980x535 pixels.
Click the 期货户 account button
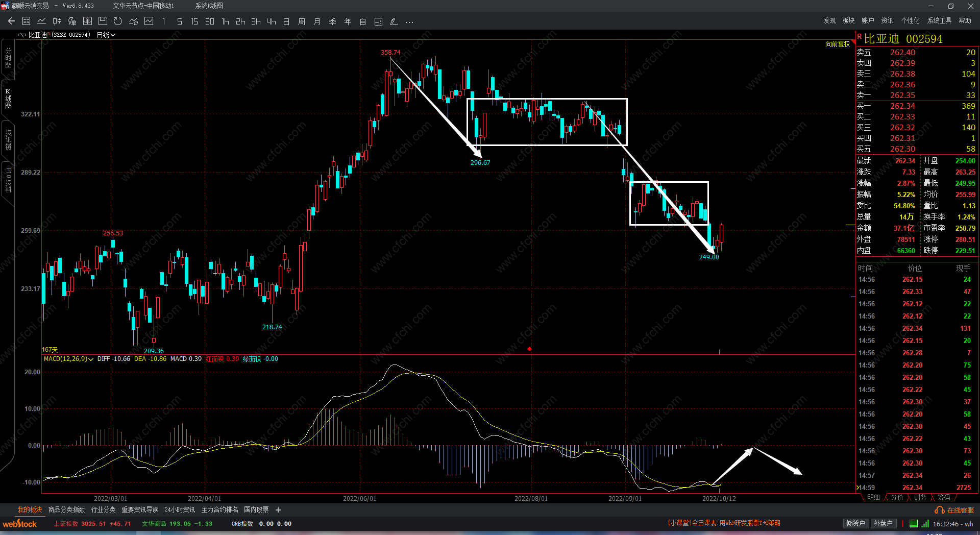(x=855, y=523)
